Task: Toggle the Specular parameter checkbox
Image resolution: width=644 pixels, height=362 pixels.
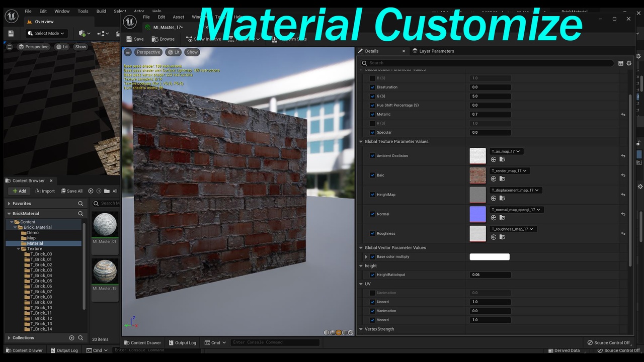Action: point(372,133)
